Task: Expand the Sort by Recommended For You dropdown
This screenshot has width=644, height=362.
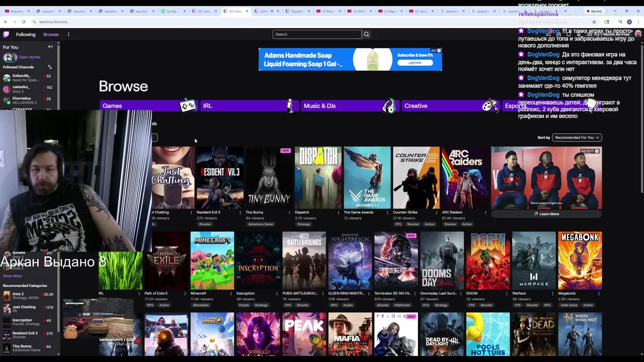Action: (x=577, y=137)
